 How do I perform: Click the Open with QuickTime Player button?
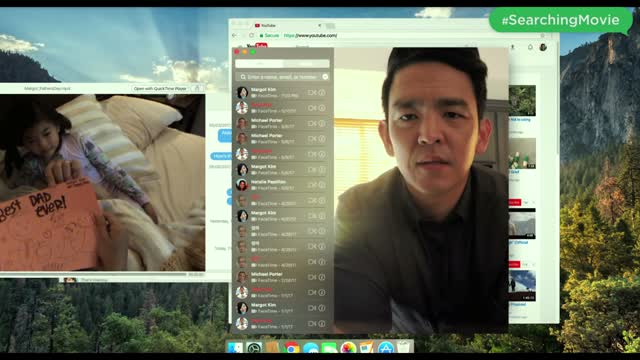point(160,88)
